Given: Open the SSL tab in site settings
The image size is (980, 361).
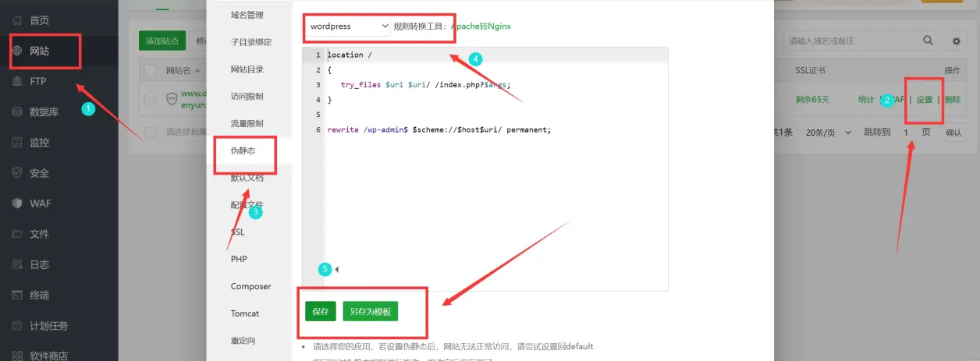Looking at the screenshot, I should 238,232.
